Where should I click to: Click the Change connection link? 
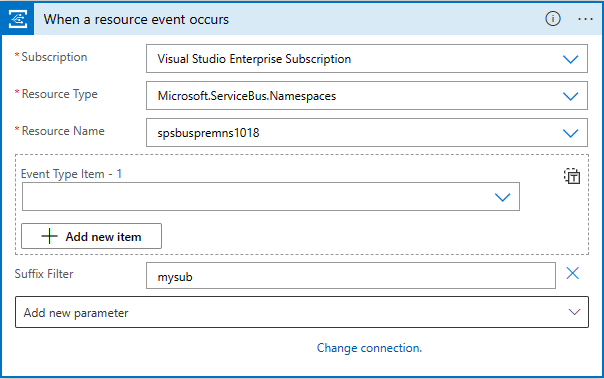point(369,348)
